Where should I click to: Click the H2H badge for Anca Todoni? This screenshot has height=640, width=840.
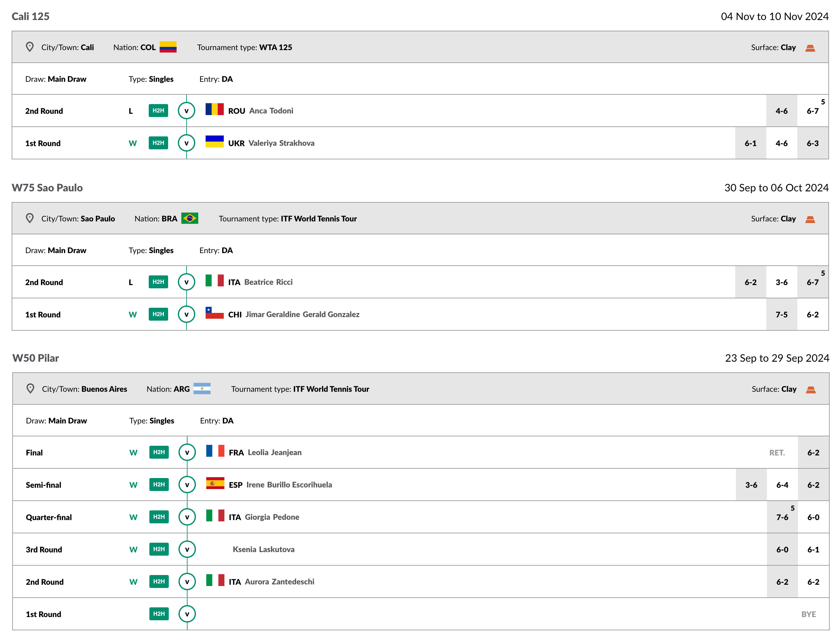158,111
